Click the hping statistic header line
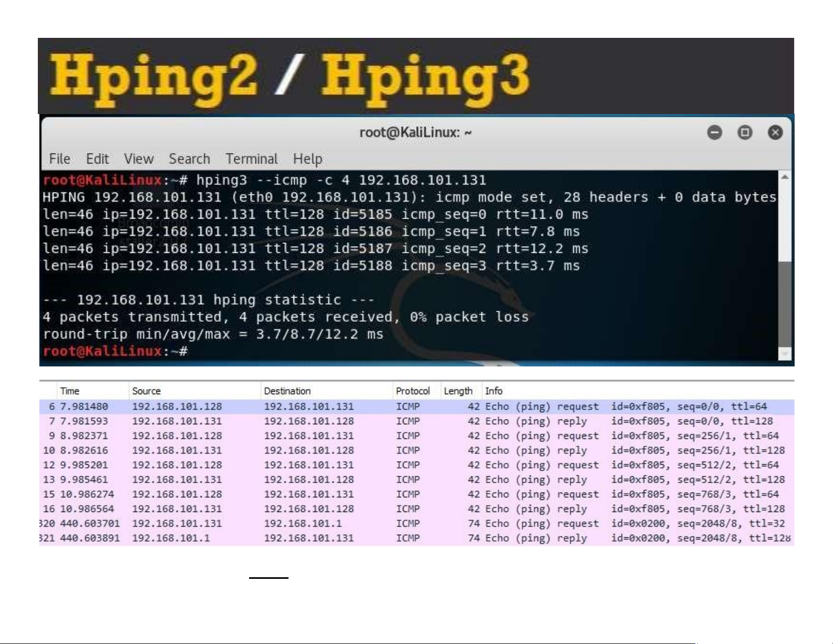Image resolution: width=833 pixels, height=644 pixels. (209, 300)
